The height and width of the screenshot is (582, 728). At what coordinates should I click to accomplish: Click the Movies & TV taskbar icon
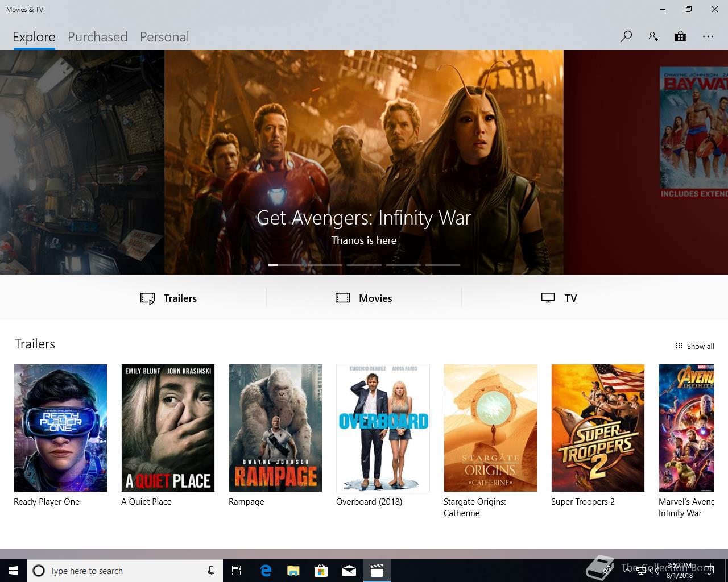click(377, 571)
